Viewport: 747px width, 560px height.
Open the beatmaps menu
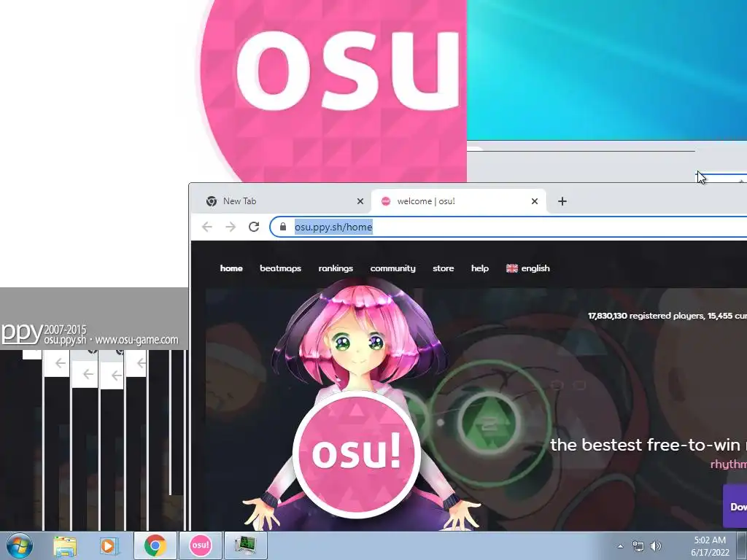pyautogui.click(x=281, y=268)
